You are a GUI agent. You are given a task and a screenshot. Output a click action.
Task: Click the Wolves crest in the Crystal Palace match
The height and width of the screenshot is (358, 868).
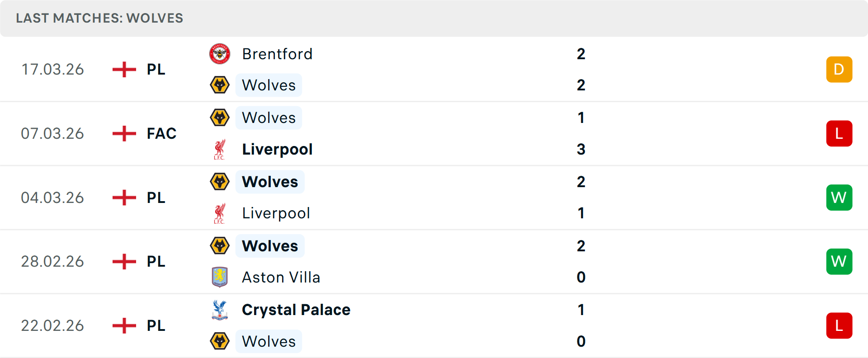pyautogui.click(x=220, y=341)
